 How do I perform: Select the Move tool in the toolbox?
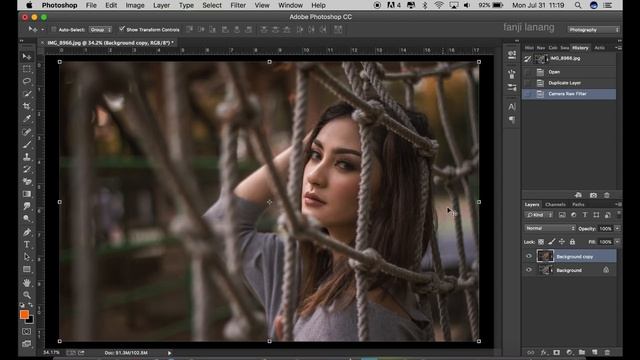click(27, 56)
